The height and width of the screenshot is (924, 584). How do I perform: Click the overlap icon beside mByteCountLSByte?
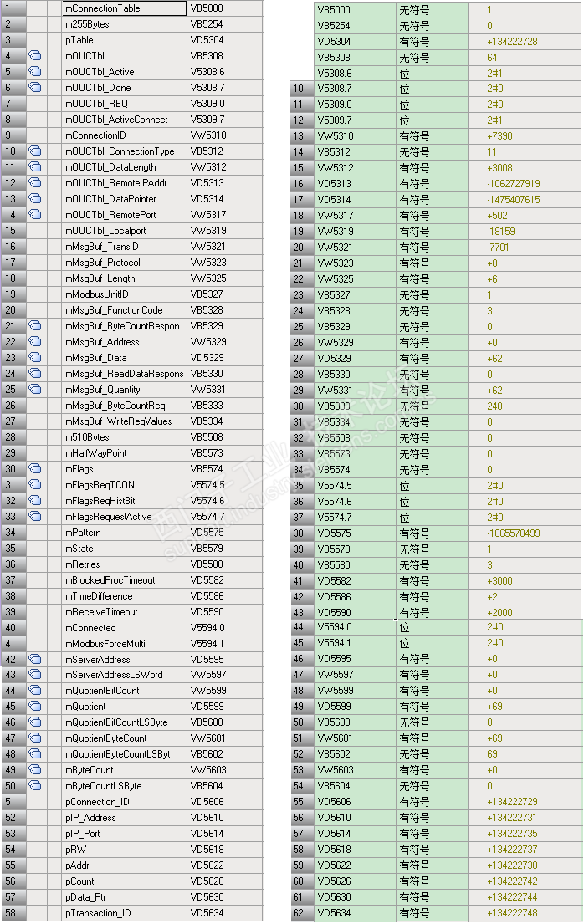tap(35, 786)
